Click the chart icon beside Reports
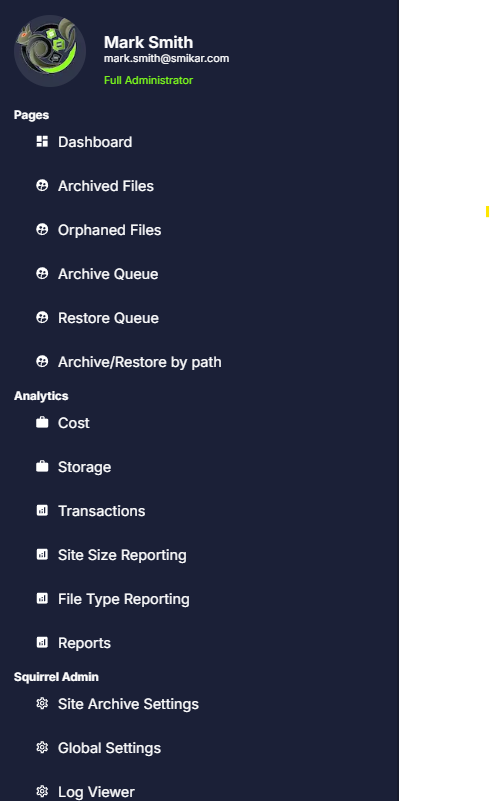This screenshot has height=801, width=491. (x=42, y=642)
